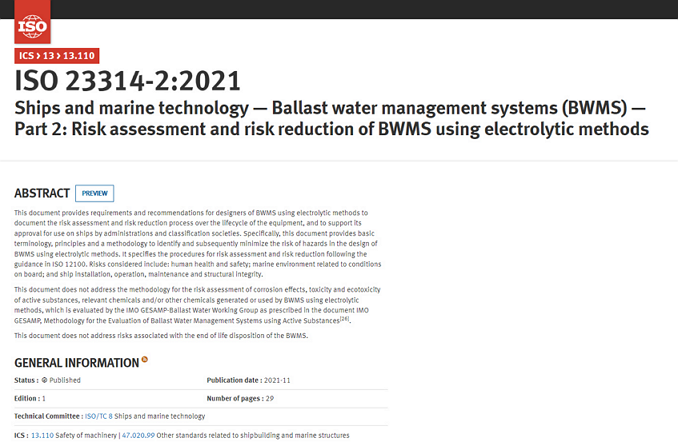Click the Number of pages value 29
Screen dimensions: 678x442
click(x=269, y=398)
